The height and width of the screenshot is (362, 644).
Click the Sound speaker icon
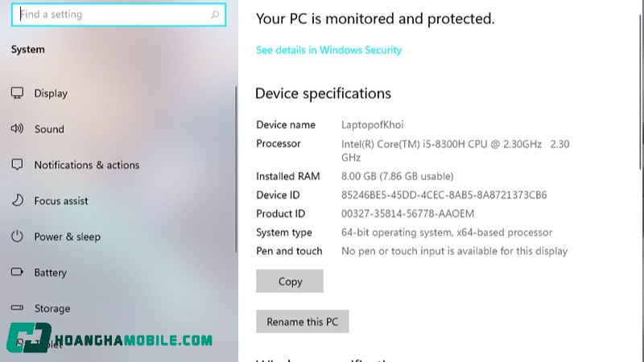(17, 129)
